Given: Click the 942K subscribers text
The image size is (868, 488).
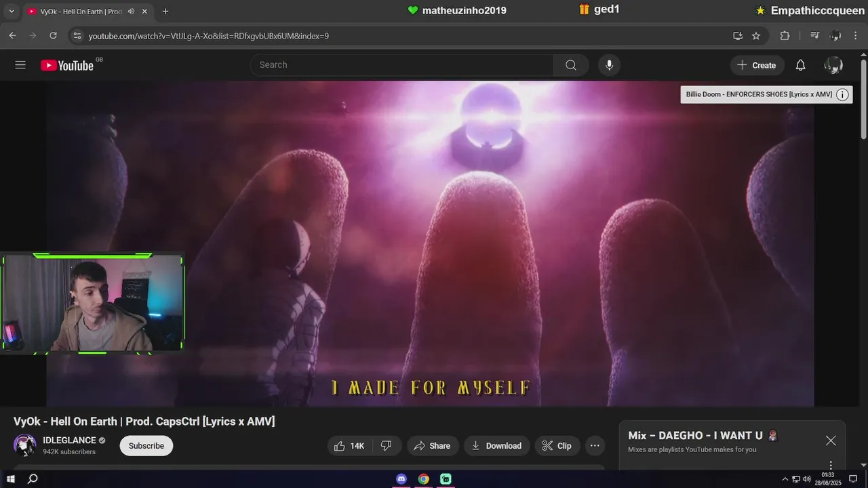Looking at the screenshot, I should (69, 452).
